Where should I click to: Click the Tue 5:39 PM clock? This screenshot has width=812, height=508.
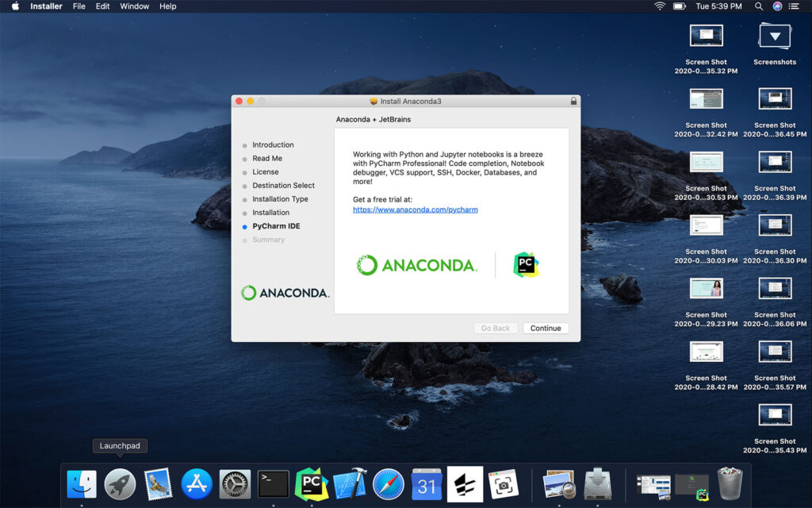718,6
